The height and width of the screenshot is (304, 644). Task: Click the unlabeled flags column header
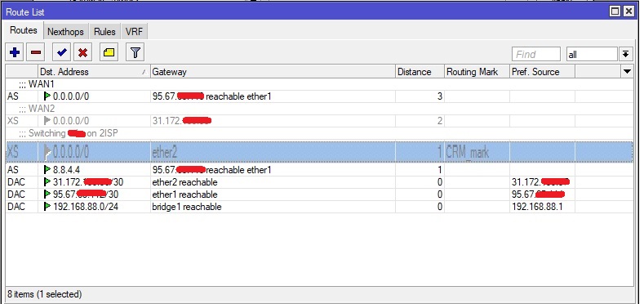(22, 72)
